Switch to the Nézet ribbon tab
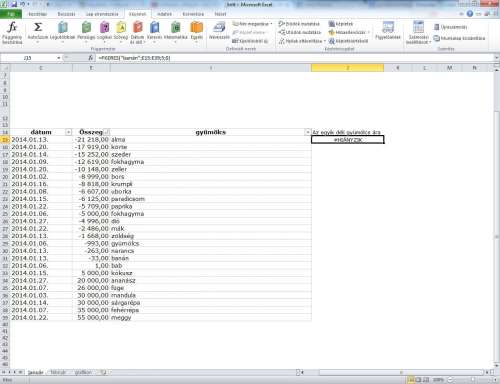The image size is (500, 384). point(220,14)
